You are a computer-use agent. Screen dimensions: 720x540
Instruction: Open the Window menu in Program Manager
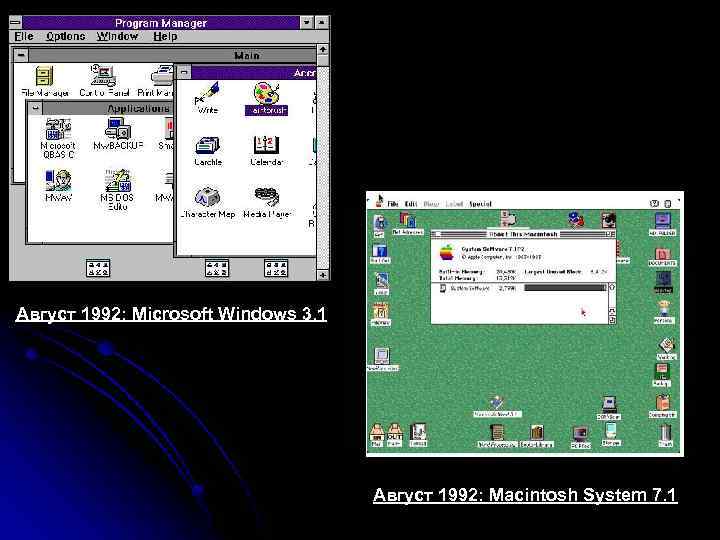[117, 36]
